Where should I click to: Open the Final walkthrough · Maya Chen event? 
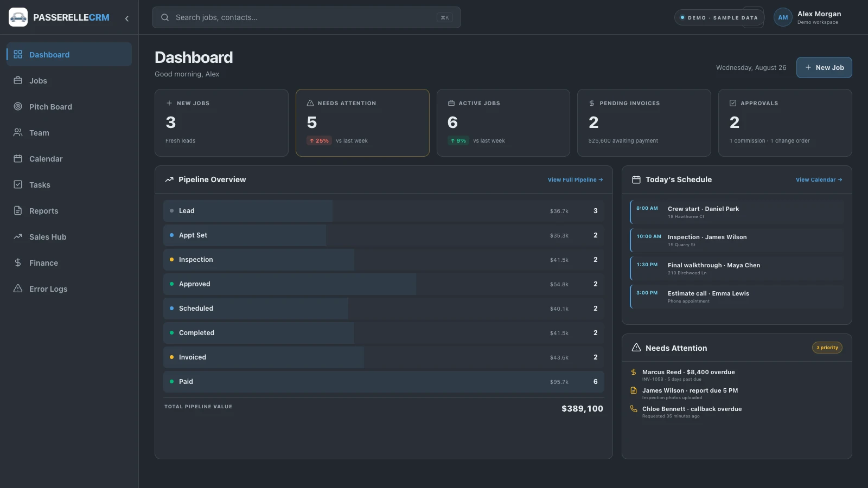point(737,268)
